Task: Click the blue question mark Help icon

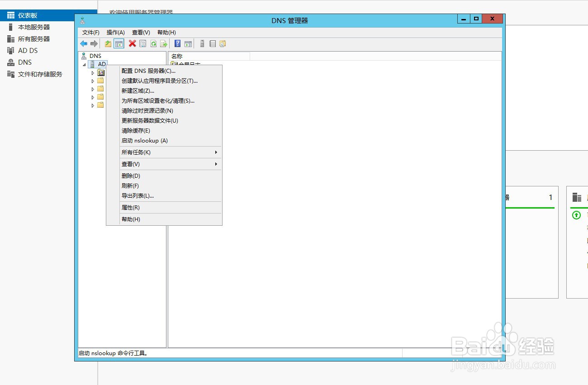Action: click(178, 43)
